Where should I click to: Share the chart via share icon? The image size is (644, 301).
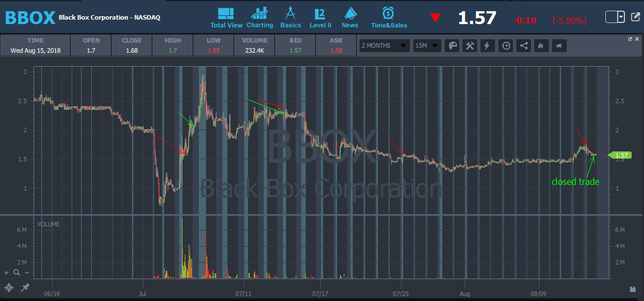(524, 45)
